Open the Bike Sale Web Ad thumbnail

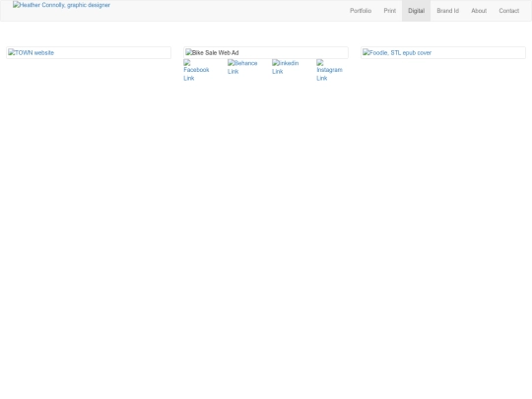pos(266,52)
